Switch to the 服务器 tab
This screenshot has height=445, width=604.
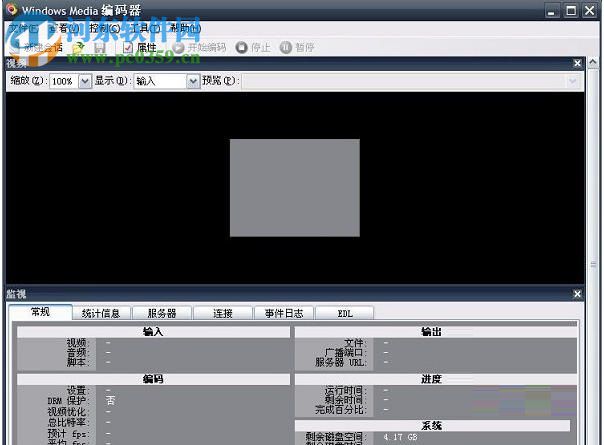pos(162,313)
